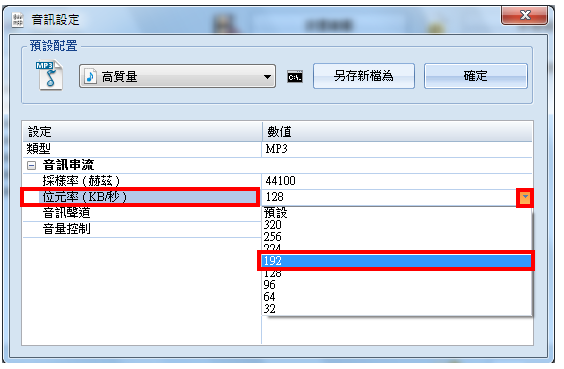This screenshot has width=564, height=369.
Task: Select the 音量控制 setting row
Action: 142,229
